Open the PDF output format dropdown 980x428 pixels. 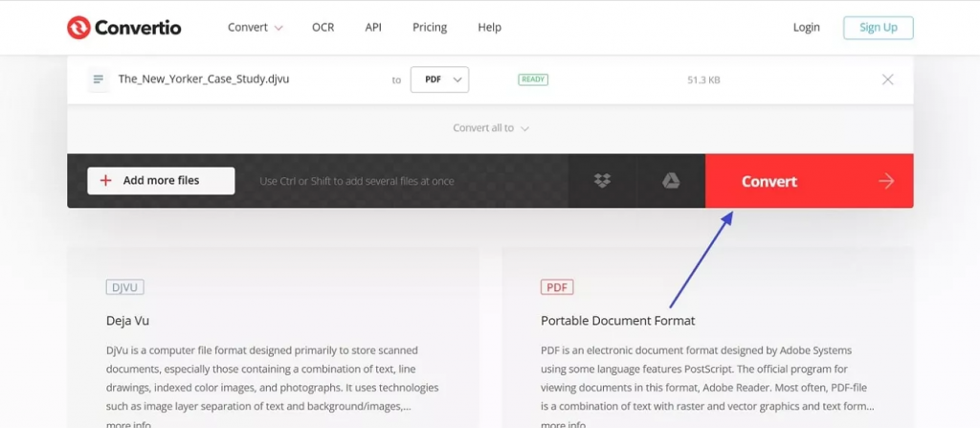(439, 79)
